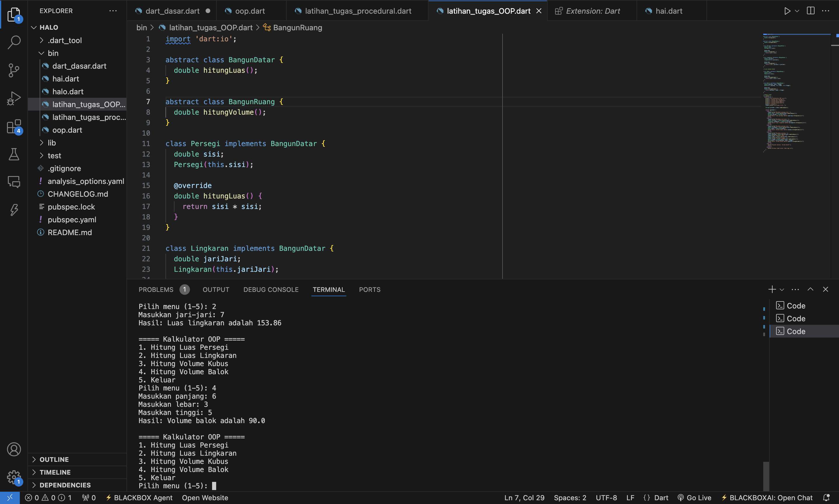This screenshot has width=839, height=504.
Task: Open new terminal launch profile dropdown
Action: click(x=782, y=290)
